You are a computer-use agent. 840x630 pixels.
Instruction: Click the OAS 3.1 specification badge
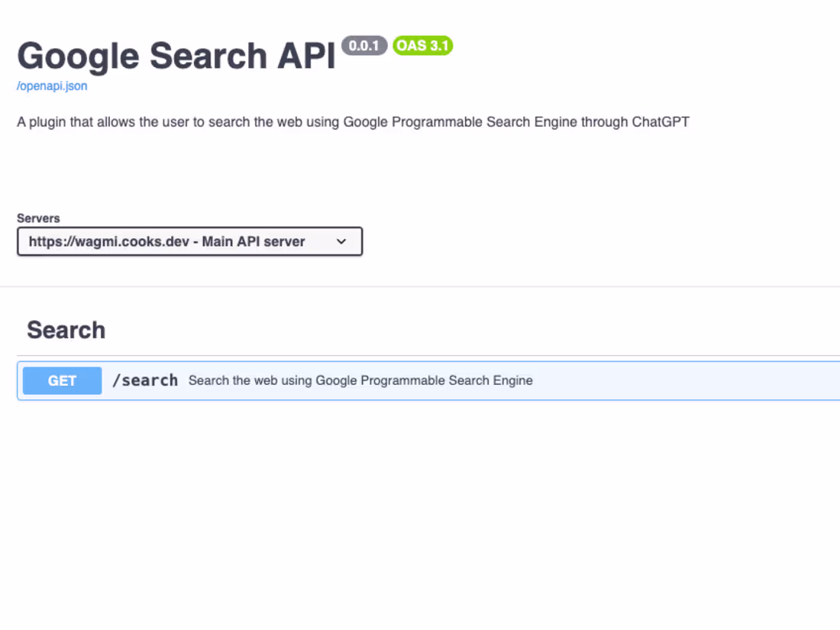pyautogui.click(x=422, y=46)
